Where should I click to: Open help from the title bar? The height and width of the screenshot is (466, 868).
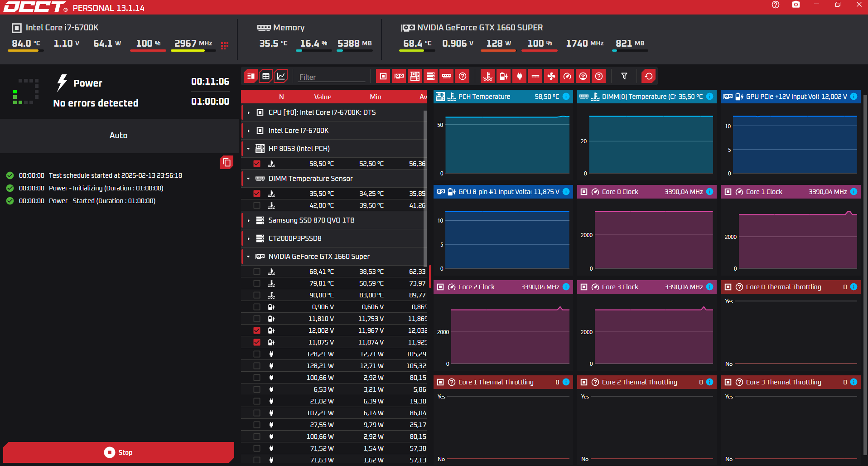[776, 5]
